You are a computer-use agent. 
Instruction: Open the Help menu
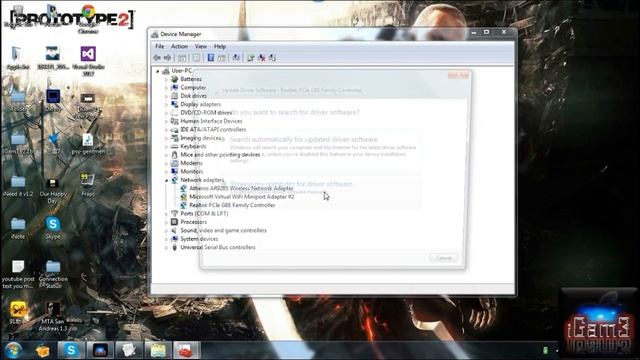point(220,47)
